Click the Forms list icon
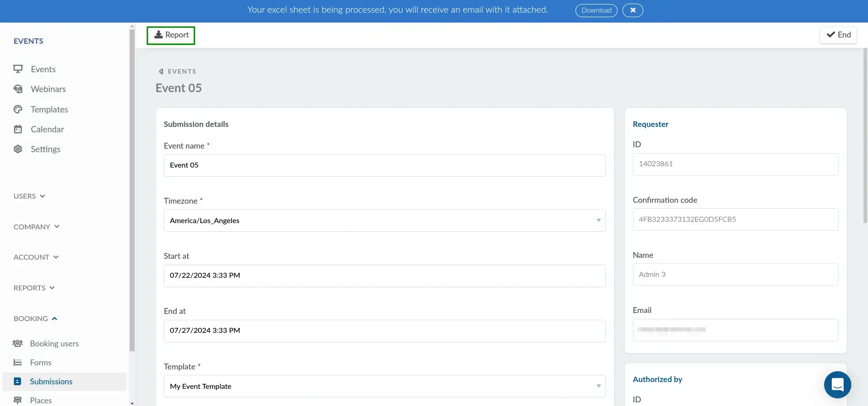Viewport: 868px width, 406px height. coord(18,362)
